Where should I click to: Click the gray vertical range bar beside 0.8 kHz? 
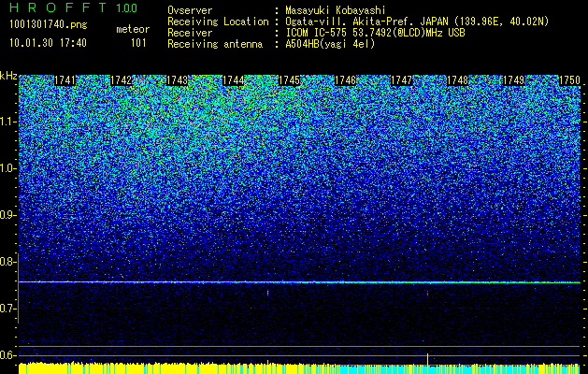coord(19,288)
